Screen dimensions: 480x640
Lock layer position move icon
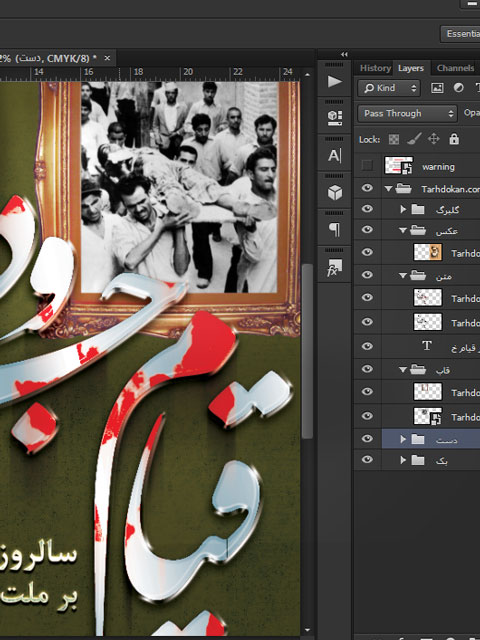433,139
